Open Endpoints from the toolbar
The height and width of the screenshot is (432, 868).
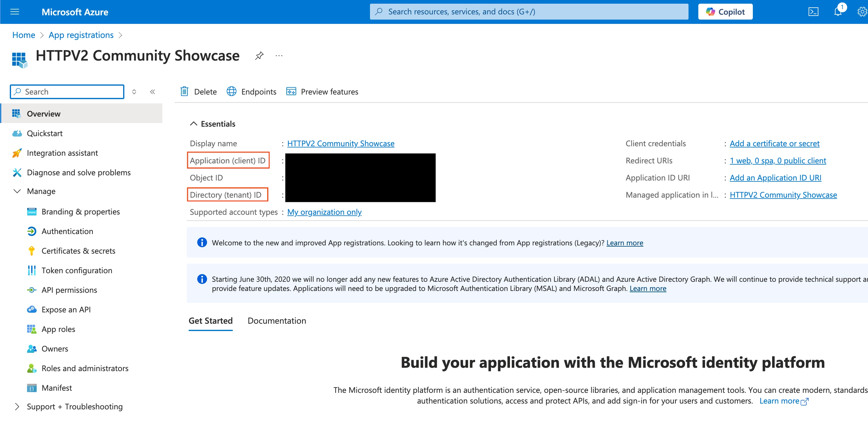tap(251, 91)
